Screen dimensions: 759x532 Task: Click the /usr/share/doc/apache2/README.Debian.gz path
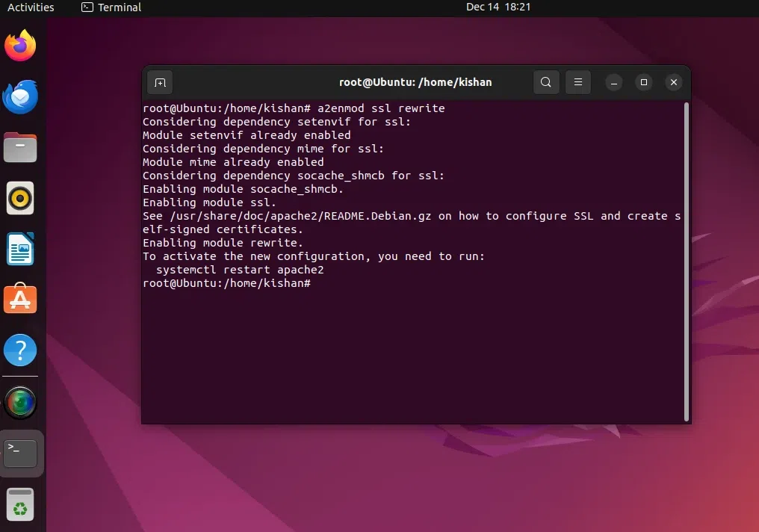click(300, 217)
